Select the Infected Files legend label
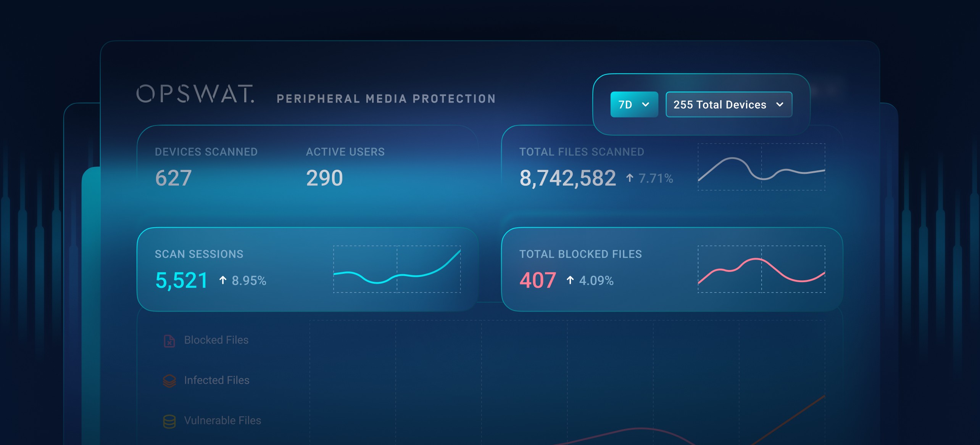Image resolution: width=980 pixels, height=445 pixels. (x=216, y=380)
